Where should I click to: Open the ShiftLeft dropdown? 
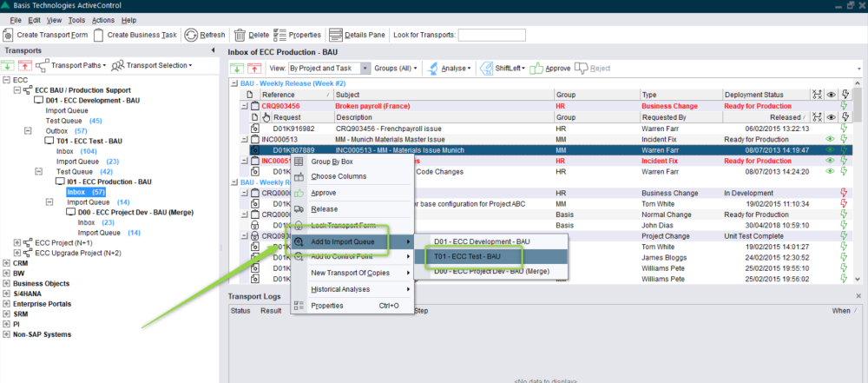tap(503, 68)
